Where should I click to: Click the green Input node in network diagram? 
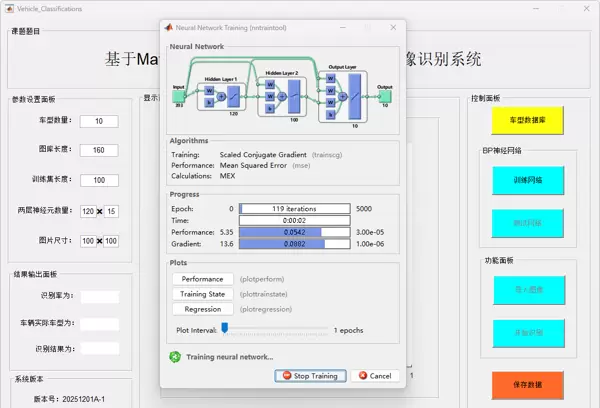(x=179, y=98)
